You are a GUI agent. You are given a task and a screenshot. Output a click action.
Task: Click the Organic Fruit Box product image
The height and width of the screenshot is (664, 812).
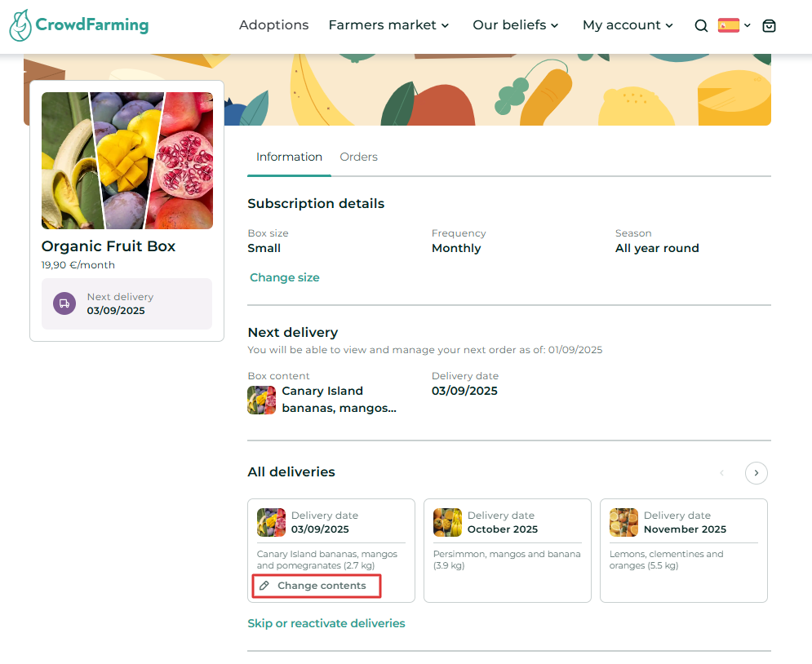click(x=127, y=161)
